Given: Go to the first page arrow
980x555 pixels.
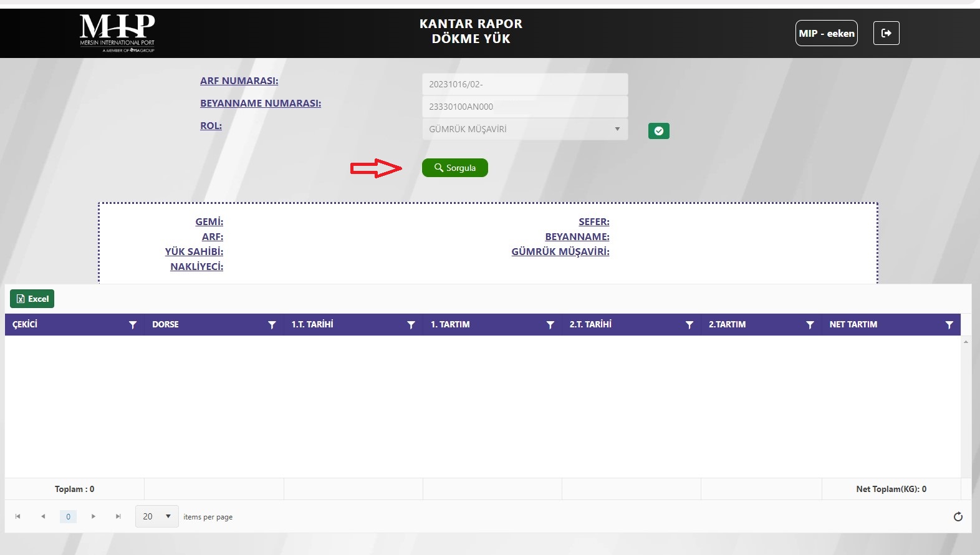Looking at the screenshot, I should [18, 516].
